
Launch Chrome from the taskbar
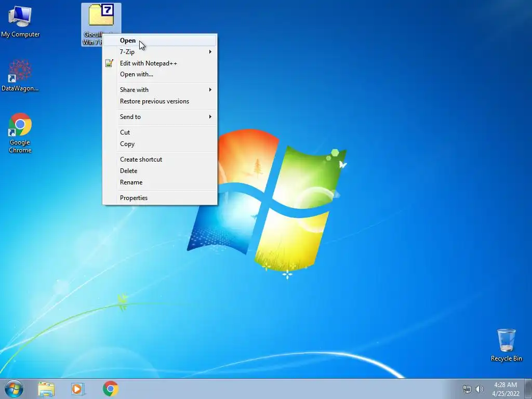click(110, 389)
